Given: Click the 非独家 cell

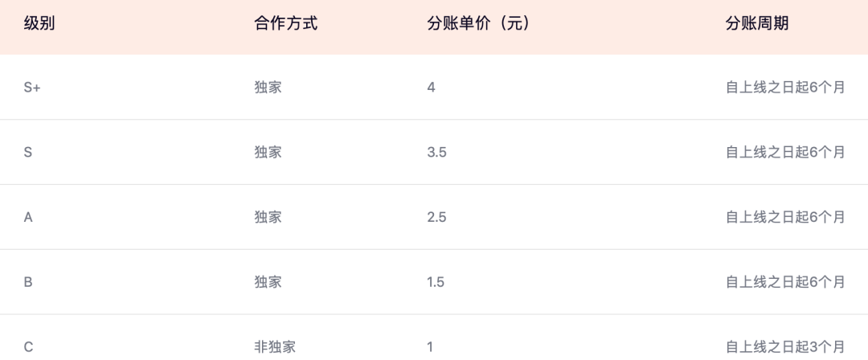Looking at the screenshot, I should [x=275, y=347].
